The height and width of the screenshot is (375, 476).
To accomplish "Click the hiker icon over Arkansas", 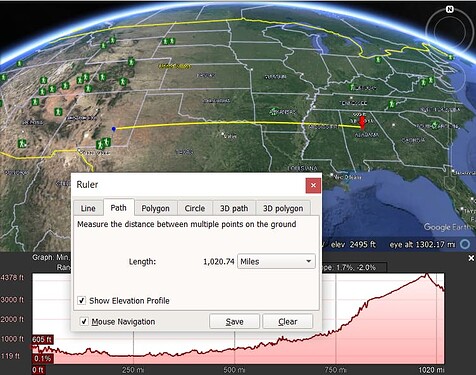I will point(274,110).
